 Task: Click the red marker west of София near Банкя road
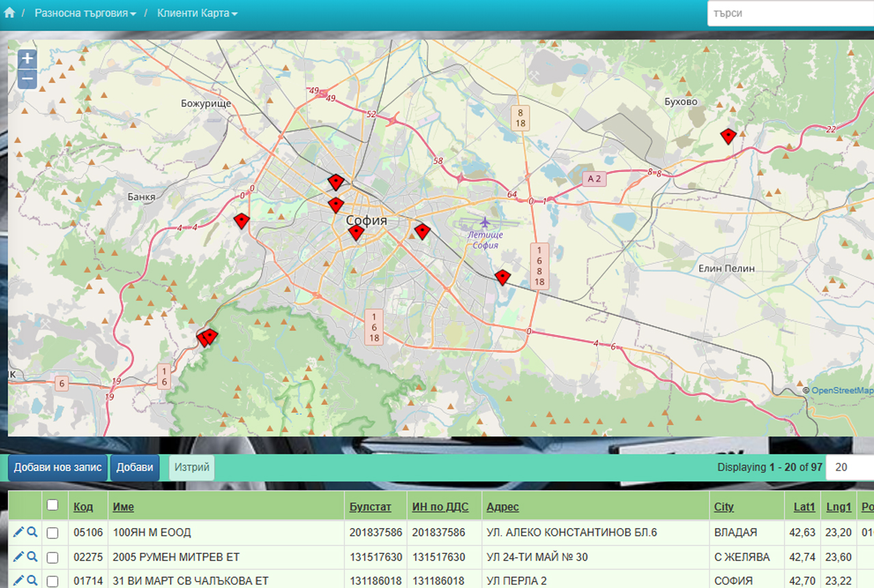click(241, 221)
